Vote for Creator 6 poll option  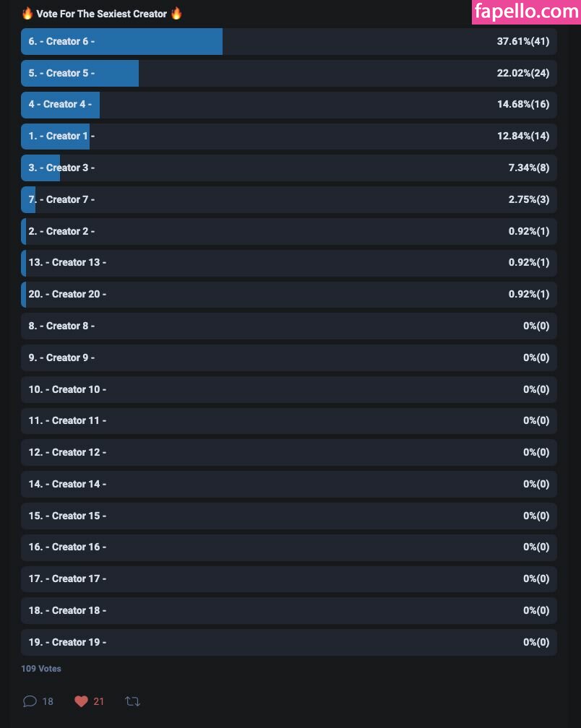[288, 42]
